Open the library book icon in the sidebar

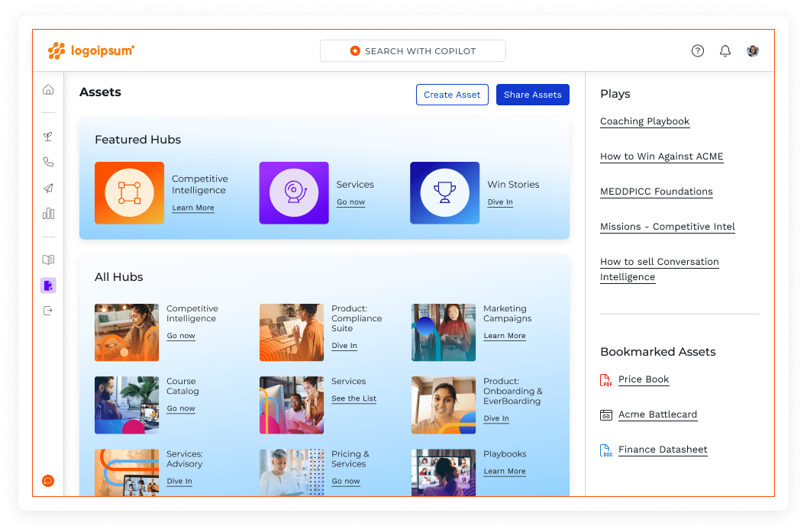tap(47, 259)
